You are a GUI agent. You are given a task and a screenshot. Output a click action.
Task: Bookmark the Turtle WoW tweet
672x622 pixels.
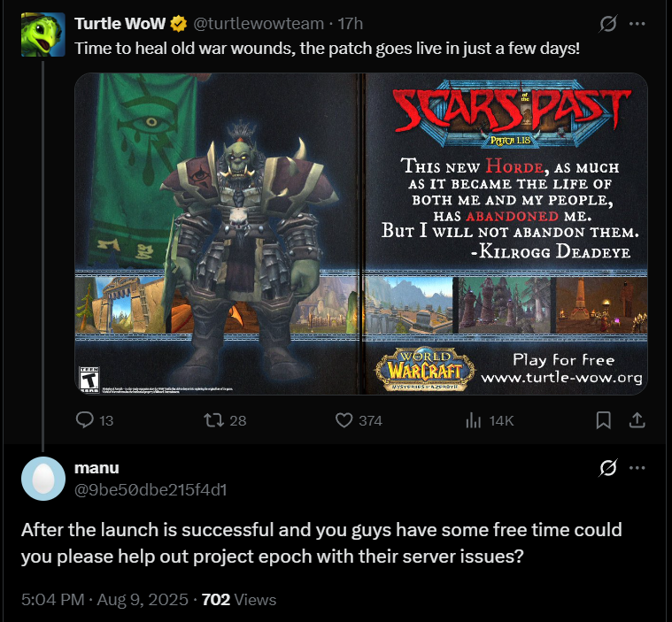click(x=604, y=420)
